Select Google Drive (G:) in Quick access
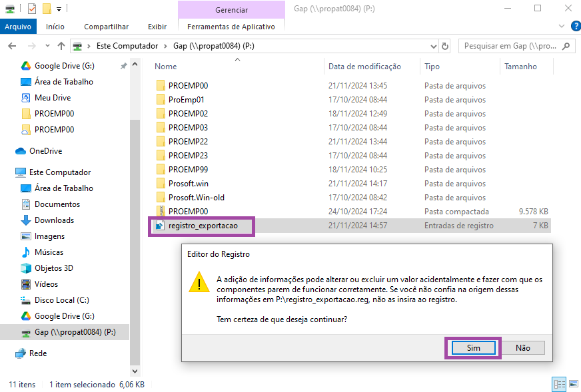581x392 pixels. click(65, 66)
